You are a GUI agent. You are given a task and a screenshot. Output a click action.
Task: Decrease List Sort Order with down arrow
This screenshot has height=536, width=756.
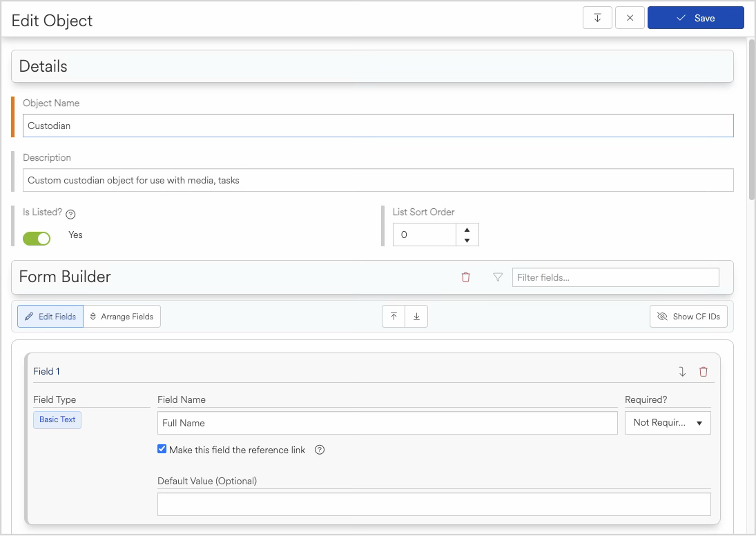coord(467,240)
